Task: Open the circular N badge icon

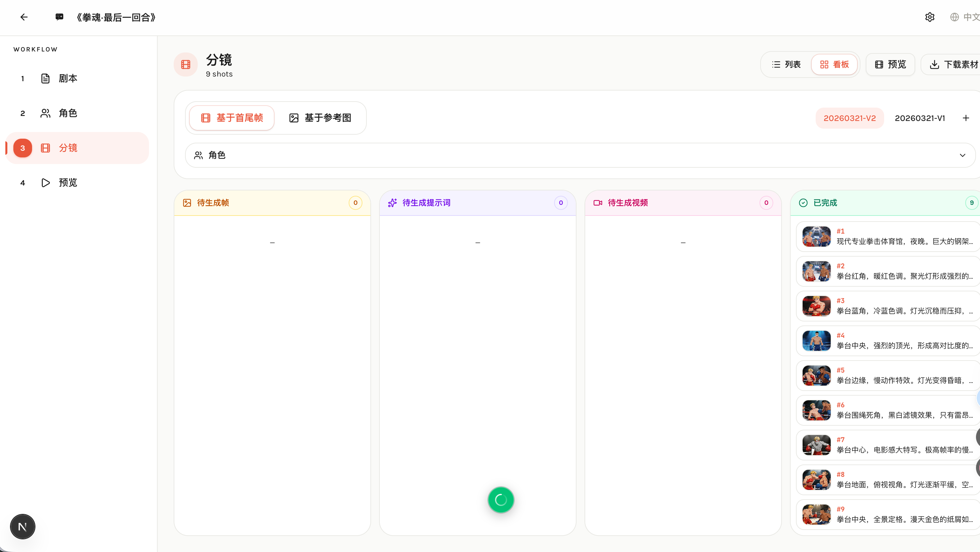Action: pyautogui.click(x=22, y=527)
